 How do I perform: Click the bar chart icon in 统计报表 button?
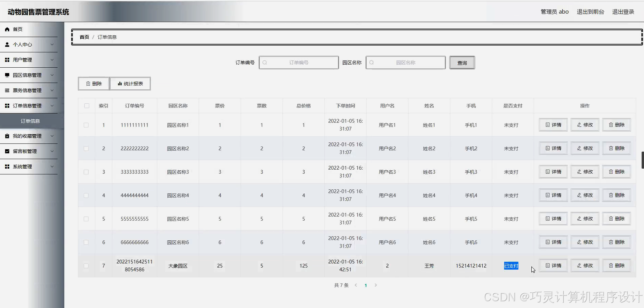tap(120, 84)
